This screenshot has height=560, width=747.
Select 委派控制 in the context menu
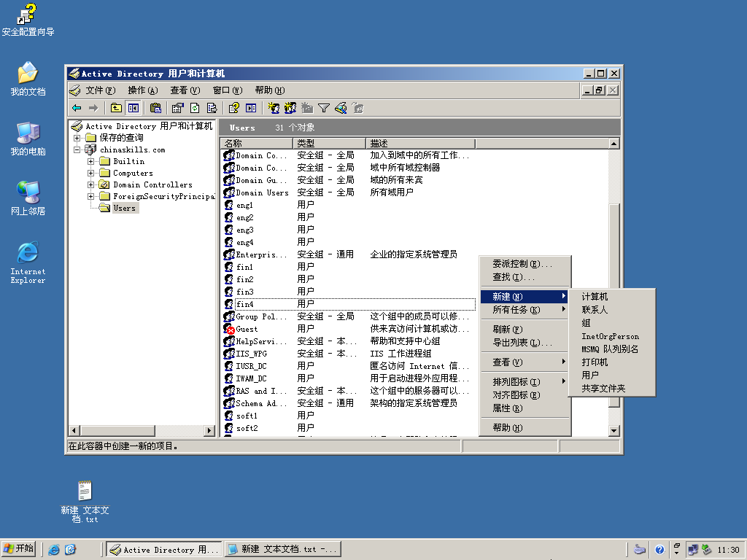525,263
